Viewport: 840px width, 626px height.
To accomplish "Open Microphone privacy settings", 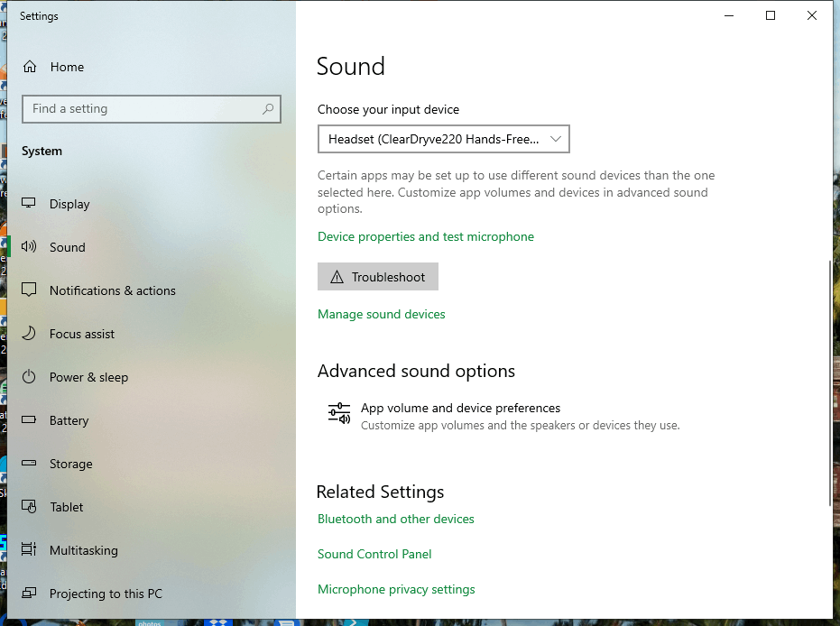I will click(396, 590).
